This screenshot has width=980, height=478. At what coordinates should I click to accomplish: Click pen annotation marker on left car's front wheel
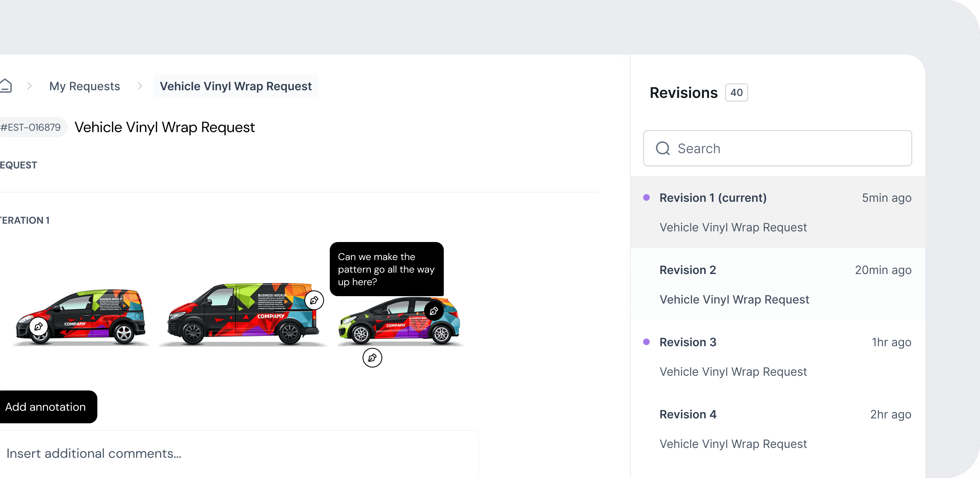[x=39, y=327]
